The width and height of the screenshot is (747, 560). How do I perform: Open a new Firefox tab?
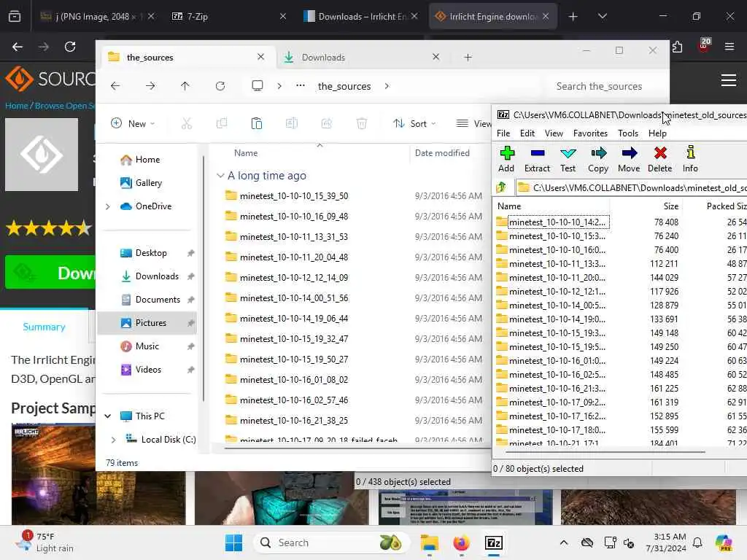pyautogui.click(x=573, y=16)
